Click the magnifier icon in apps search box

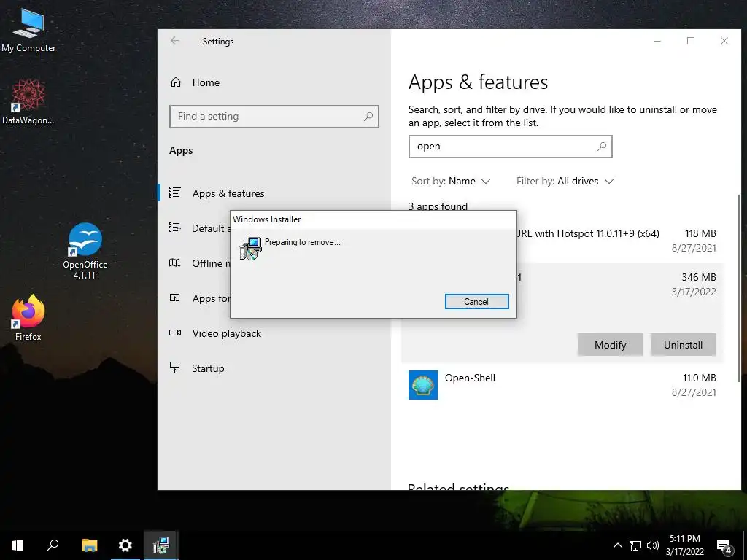click(602, 146)
